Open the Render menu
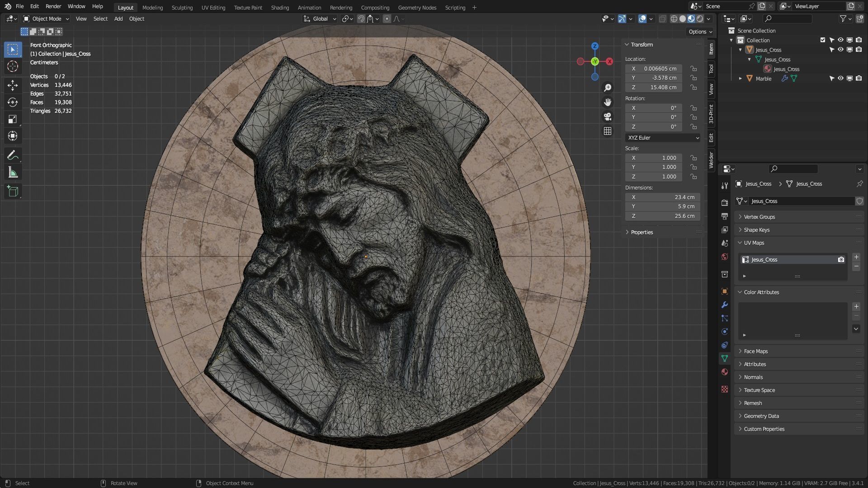The image size is (868, 488). tap(53, 6)
